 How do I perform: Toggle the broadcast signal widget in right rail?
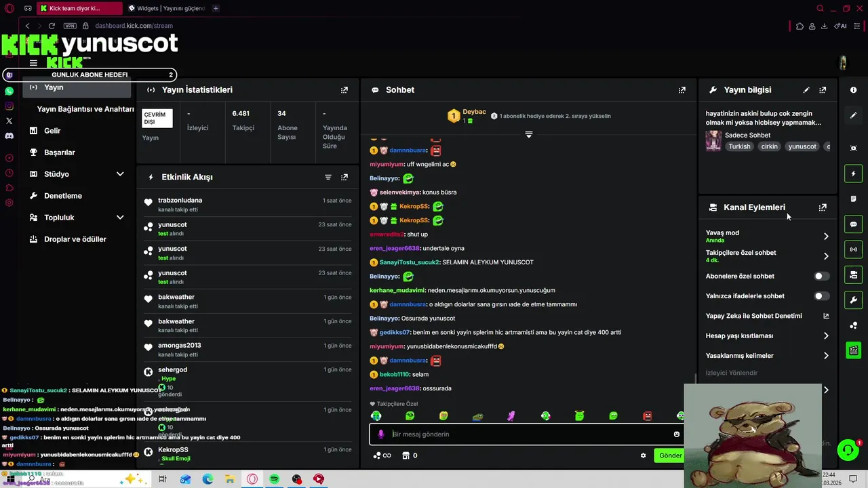click(853, 249)
